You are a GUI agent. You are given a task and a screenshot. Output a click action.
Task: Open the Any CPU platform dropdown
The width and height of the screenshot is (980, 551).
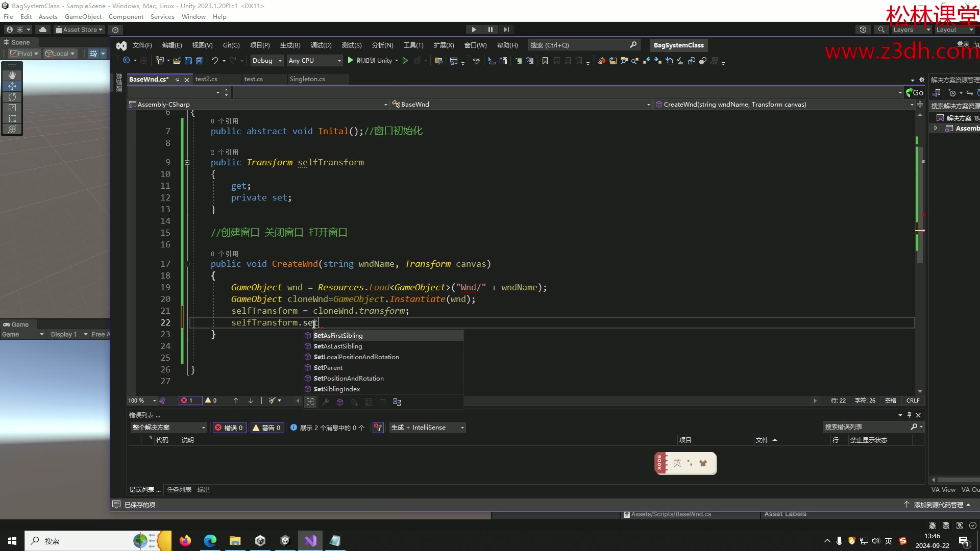point(314,61)
